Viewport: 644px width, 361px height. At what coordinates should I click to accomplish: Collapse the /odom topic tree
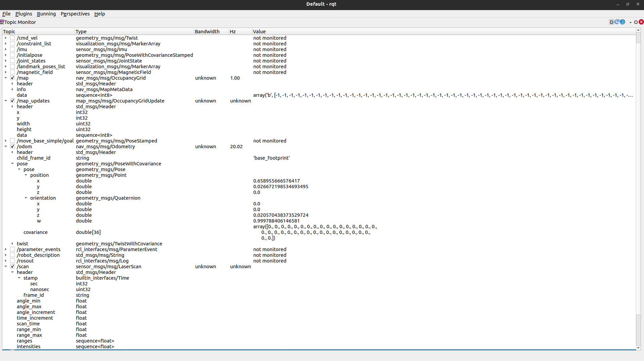pyautogui.click(x=5, y=146)
